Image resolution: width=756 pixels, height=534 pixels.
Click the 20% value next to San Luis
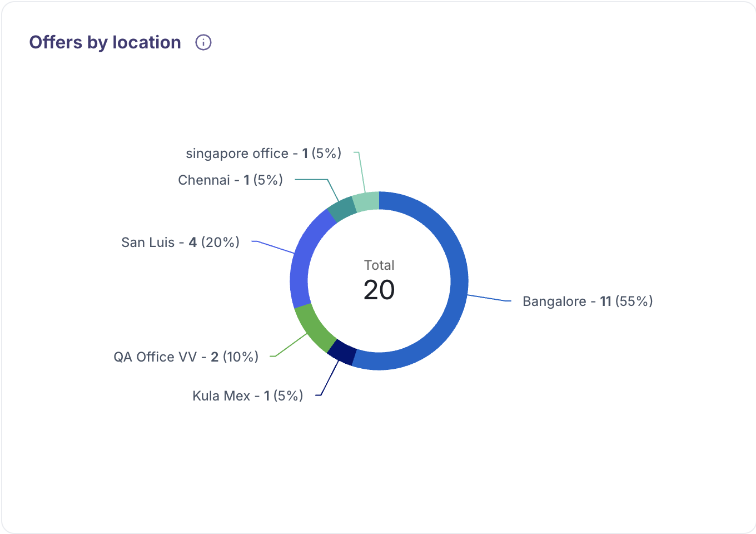tap(221, 243)
